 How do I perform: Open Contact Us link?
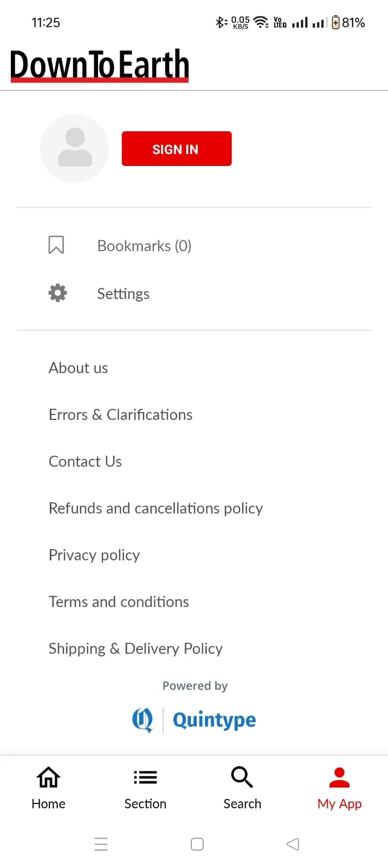[86, 461]
